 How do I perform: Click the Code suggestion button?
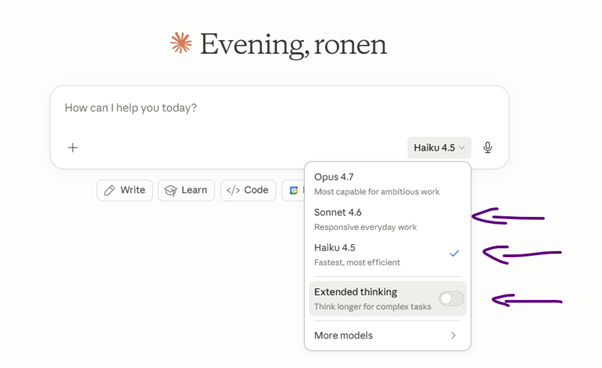[248, 190]
